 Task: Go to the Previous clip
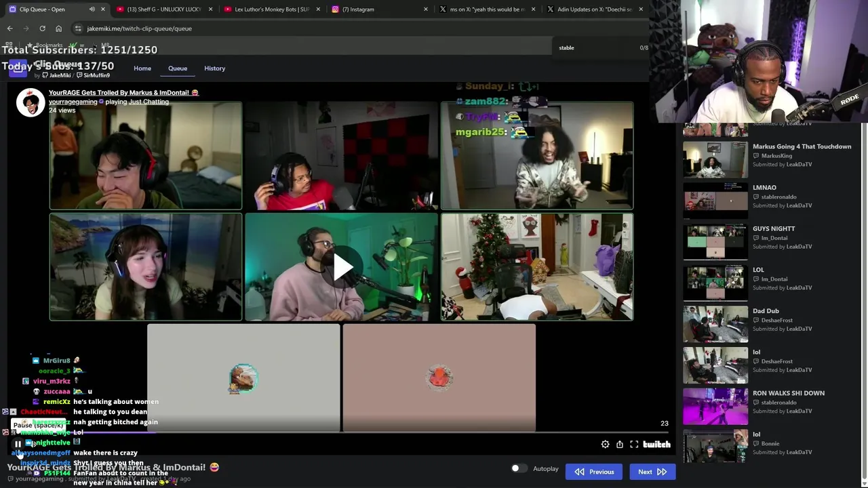tap(594, 472)
